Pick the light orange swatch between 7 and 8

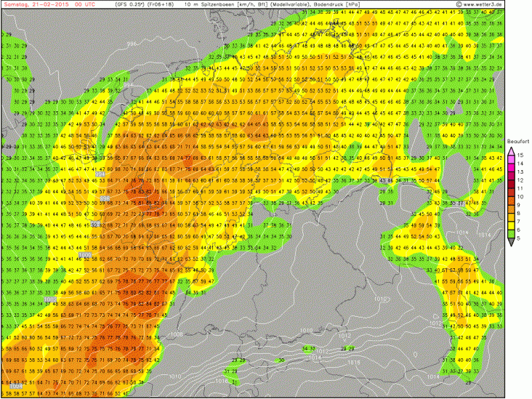(x=512, y=217)
